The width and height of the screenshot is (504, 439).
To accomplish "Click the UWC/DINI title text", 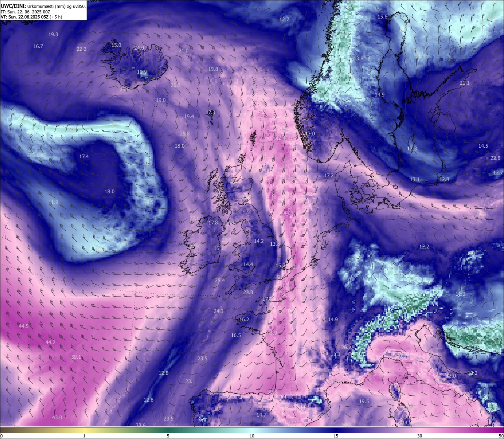I will point(13,6).
